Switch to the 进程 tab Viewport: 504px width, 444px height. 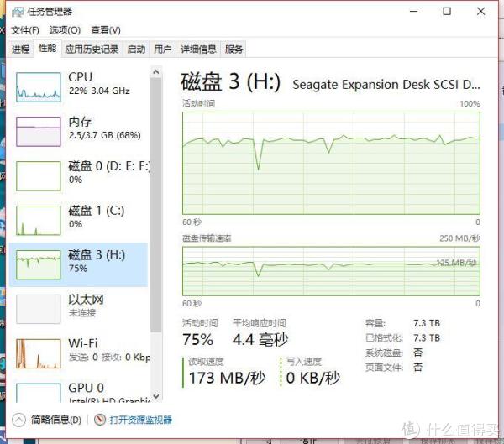(x=20, y=50)
